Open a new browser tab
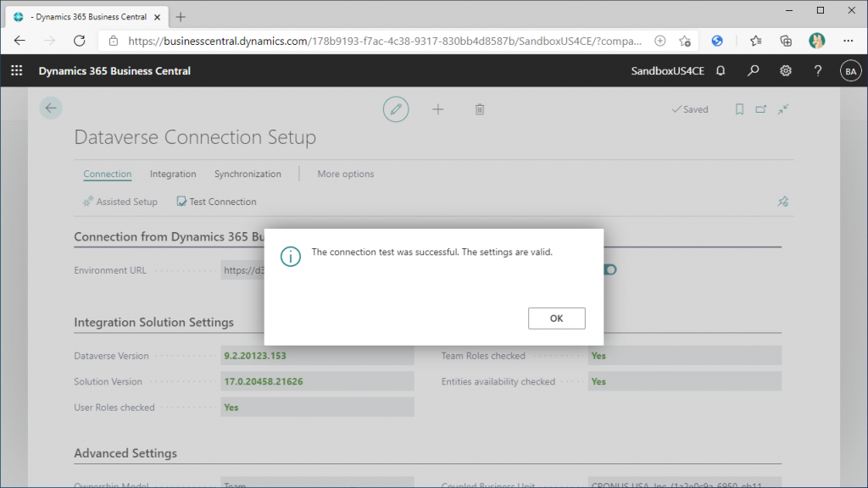Screen dimensions: 868x488 [x=181, y=17]
